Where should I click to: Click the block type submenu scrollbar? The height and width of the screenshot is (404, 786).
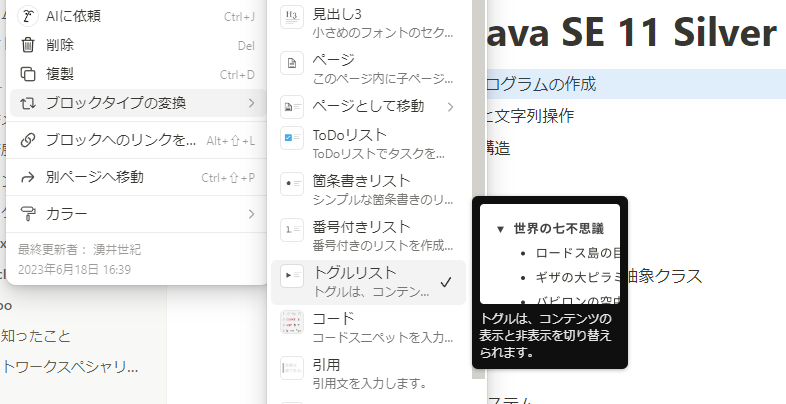point(479,189)
